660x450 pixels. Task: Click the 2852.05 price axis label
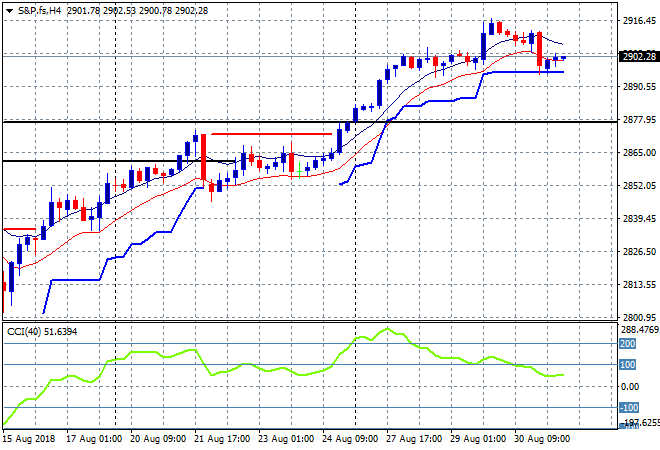pos(639,186)
